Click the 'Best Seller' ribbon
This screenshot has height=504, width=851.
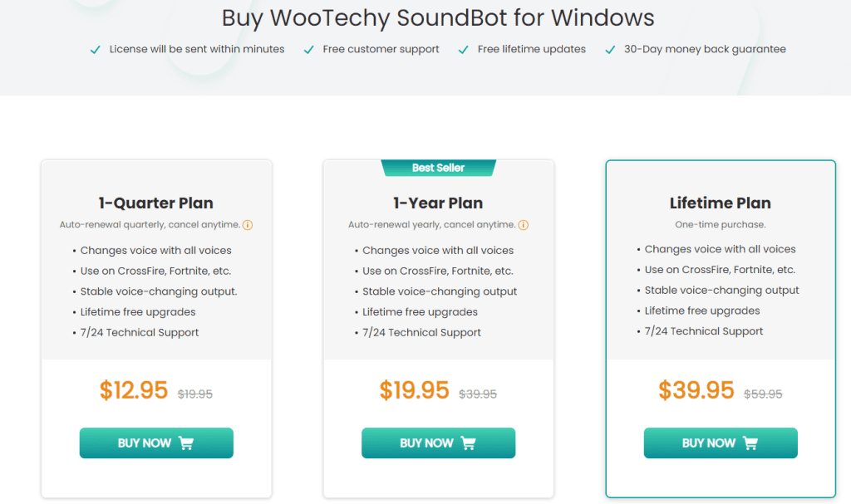[438, 167]
